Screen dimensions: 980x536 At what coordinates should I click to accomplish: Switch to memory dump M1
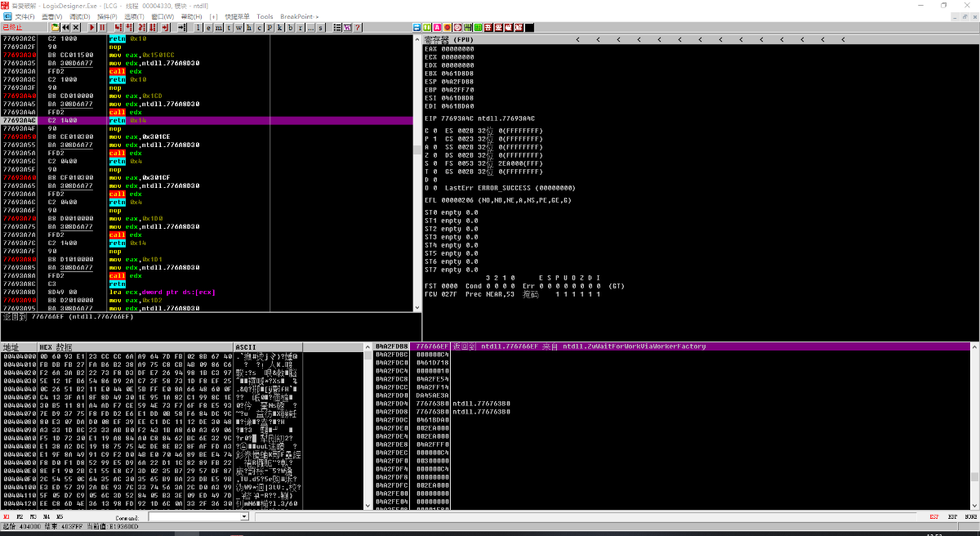pyautogui.click(x=7, y=516)
